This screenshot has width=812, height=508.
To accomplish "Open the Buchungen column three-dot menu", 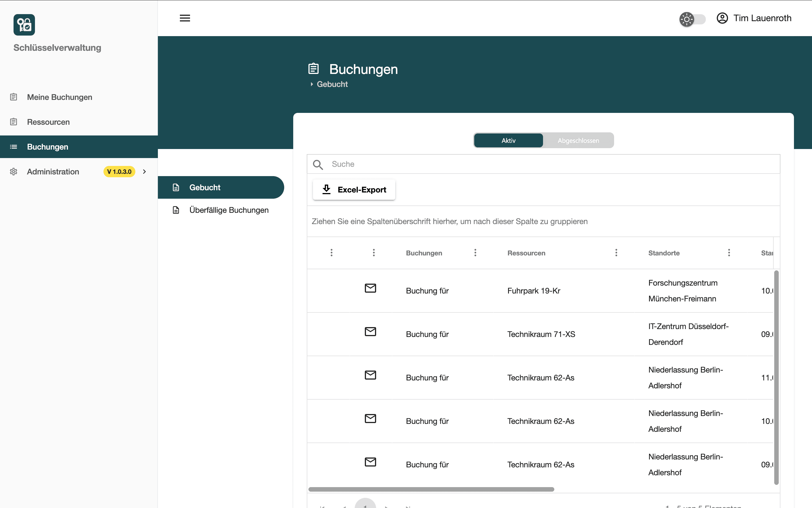I will (x=475, y=253).
